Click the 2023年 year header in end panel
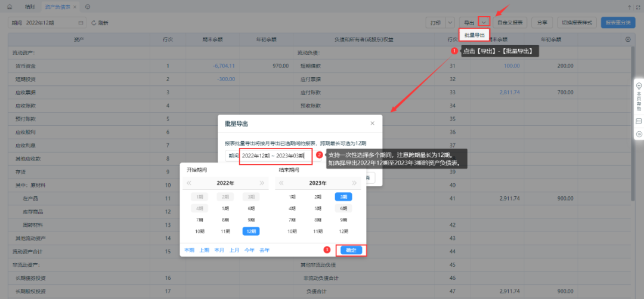Screen dimensions: 644x299 318,183
